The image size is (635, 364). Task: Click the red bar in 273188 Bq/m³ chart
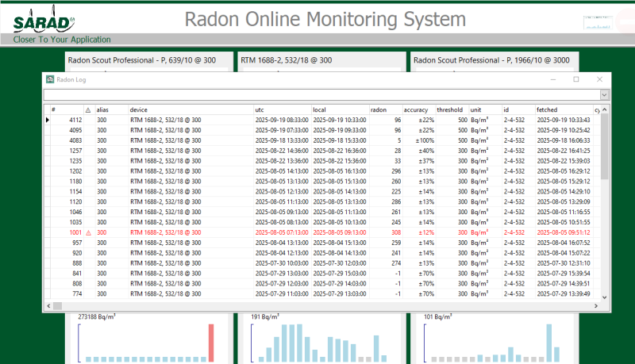[x=211, y=342]
